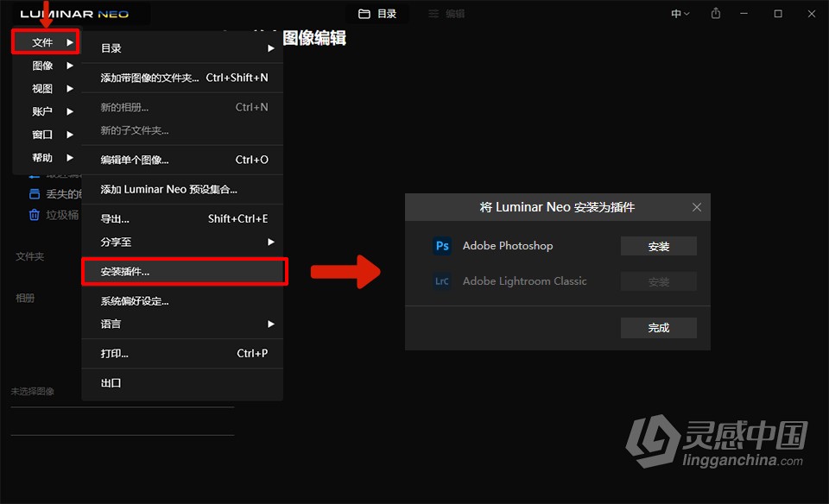Choose 出口 to exit the app
This screenshot has height=504, width=829.
coord(182,383)
